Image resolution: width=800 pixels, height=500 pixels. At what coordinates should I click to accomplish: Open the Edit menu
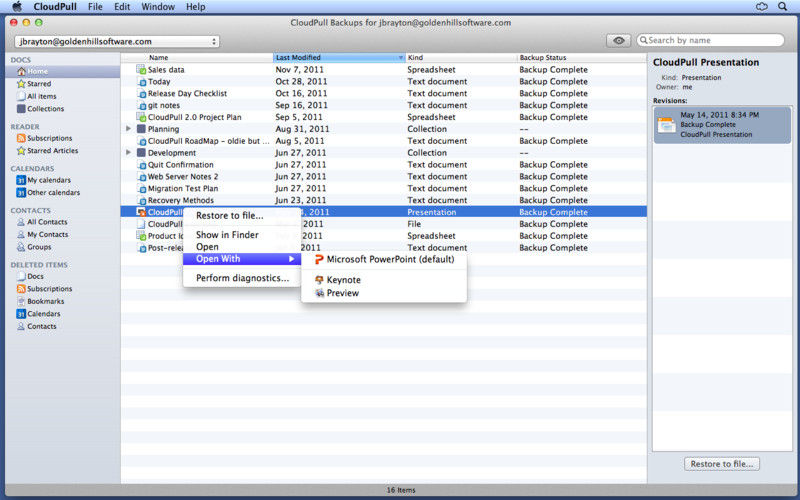click(122, 7)
